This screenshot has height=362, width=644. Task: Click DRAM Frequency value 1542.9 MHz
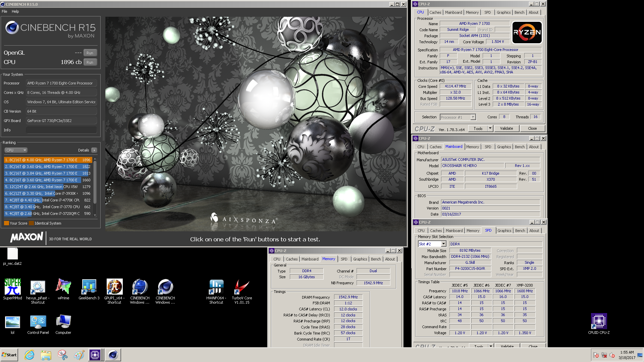click(348, 297)
